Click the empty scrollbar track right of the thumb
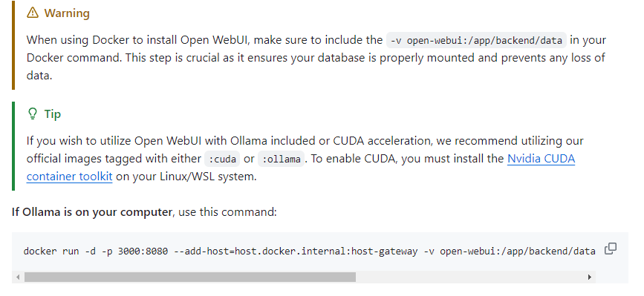The image size is (644, 296). pos(470,277)
